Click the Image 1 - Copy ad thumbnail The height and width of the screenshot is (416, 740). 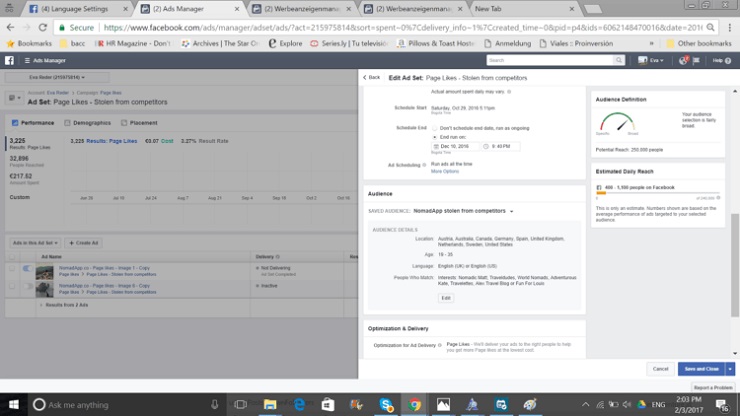(44, 272)
